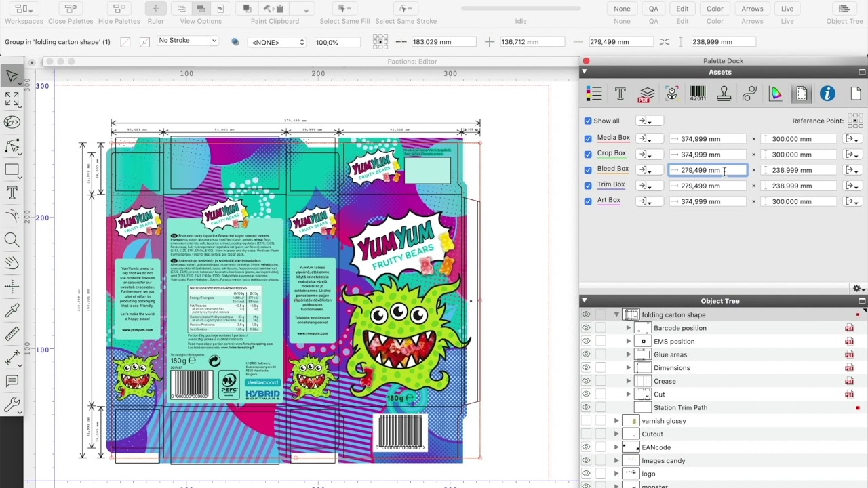Toggle the Media Box checkbox
Viewport: 868px width, 488px height.
[x=588, y=138]
